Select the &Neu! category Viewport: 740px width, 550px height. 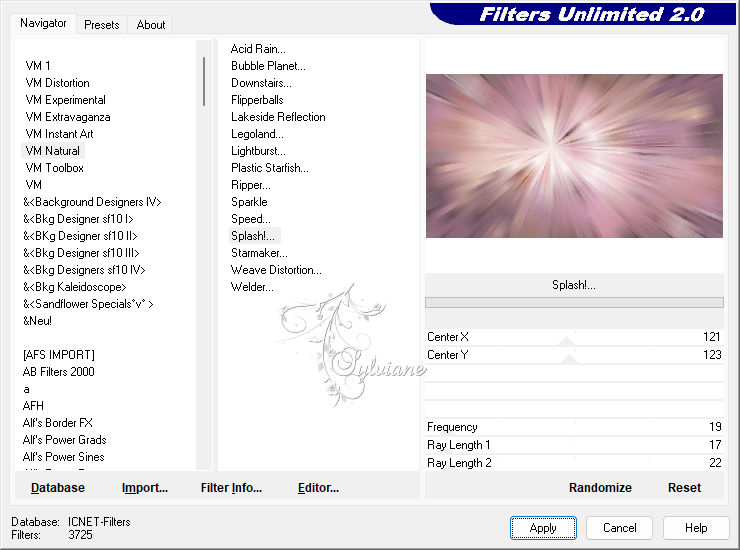(x=37, y=321)
